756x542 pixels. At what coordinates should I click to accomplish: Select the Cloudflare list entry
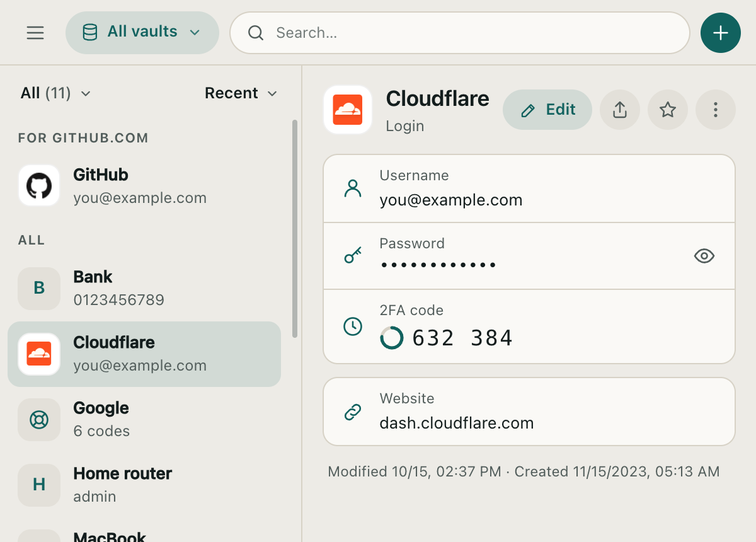coord(144,354)
